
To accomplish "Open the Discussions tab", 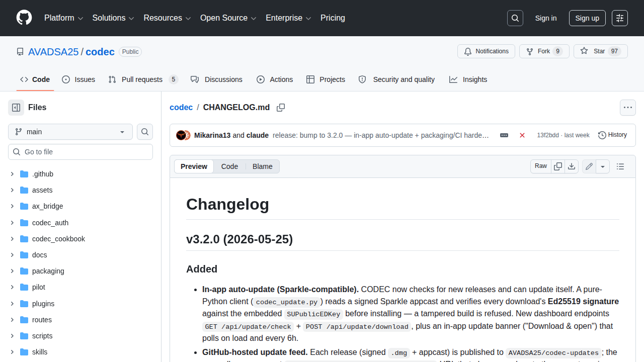I will (x=216, y=79).
